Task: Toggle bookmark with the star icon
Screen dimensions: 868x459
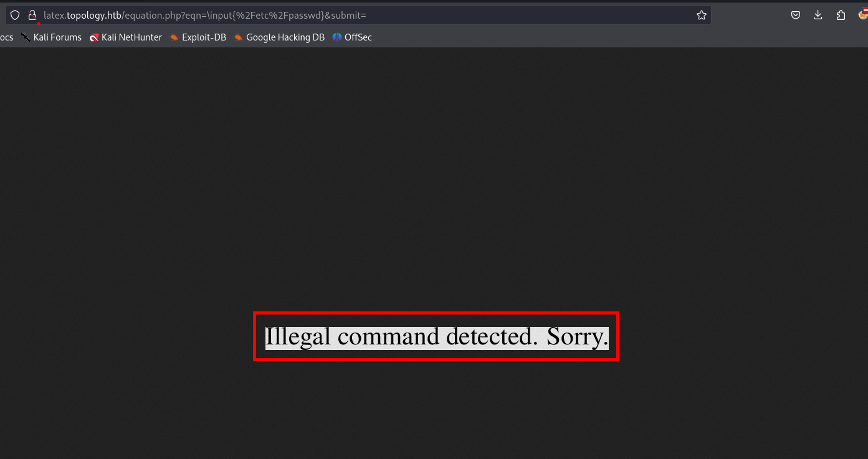Action: pos(701,14)
